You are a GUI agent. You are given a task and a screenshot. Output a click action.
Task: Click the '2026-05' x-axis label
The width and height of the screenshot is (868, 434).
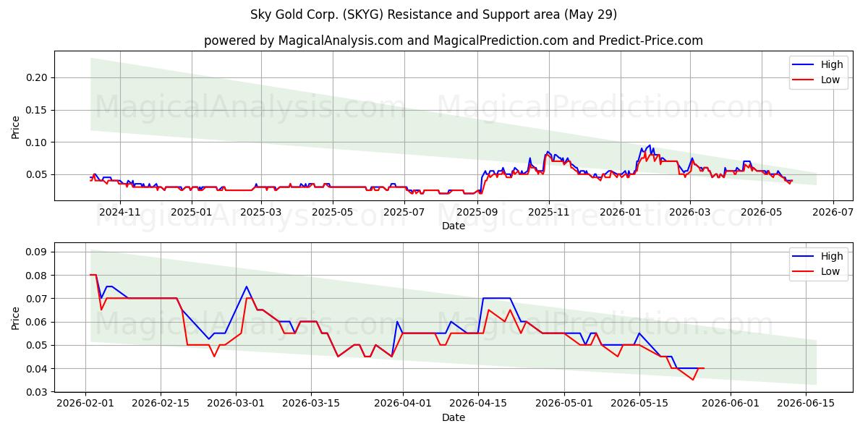tap(761, 212)
